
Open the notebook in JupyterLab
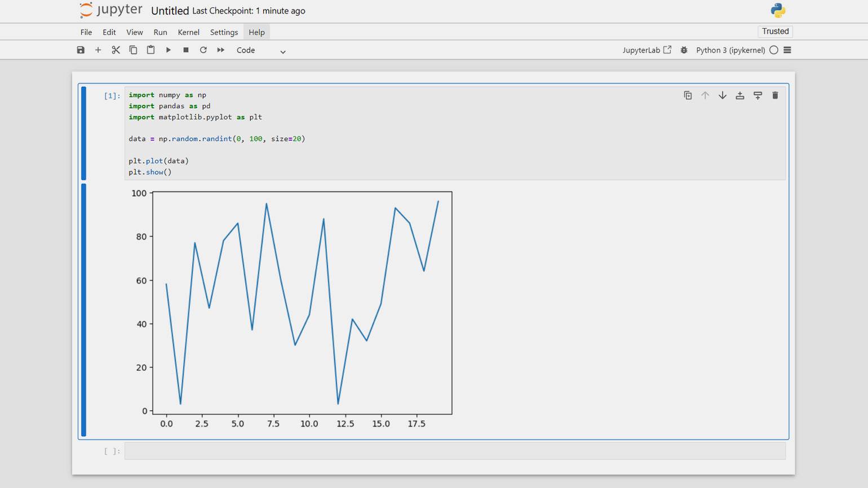646,50
